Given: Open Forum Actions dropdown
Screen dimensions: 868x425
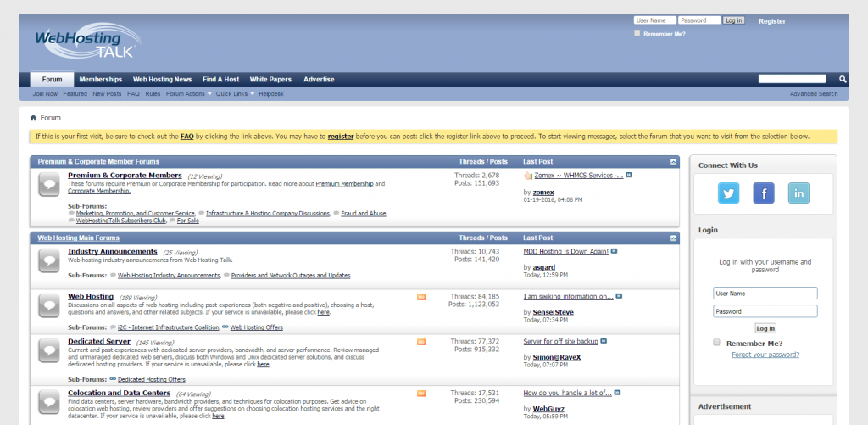Looking at the screenshot, I should [189, 93].
